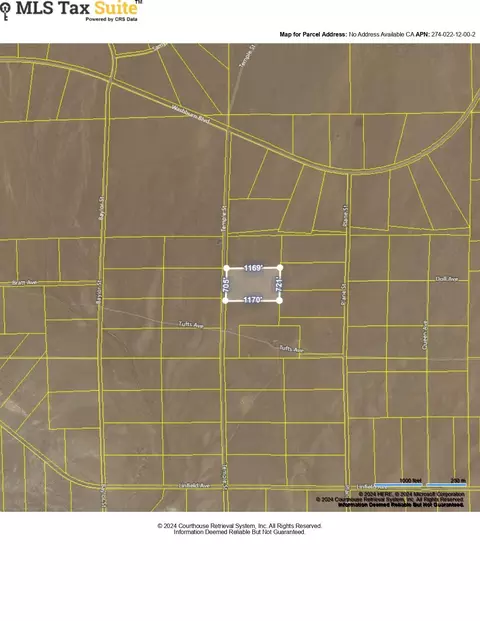
Task: Click the MLS Tax Suite key logo icon
Action: 5,11
